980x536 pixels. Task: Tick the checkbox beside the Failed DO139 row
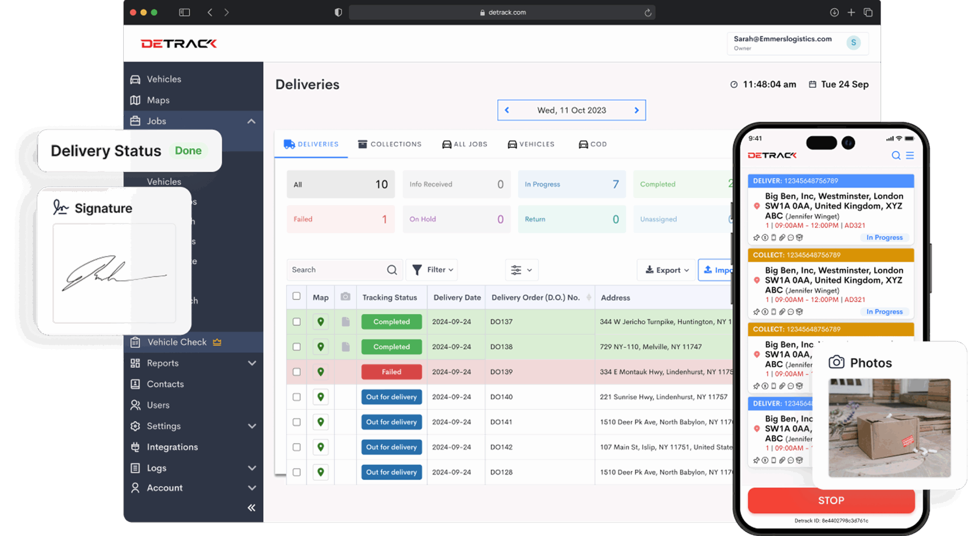point(297,372)
